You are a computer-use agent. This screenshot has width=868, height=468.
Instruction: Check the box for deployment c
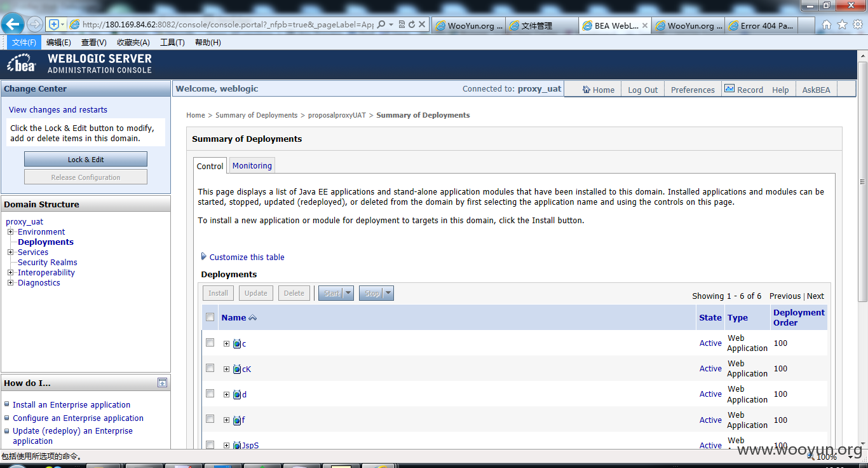(210, 343)
